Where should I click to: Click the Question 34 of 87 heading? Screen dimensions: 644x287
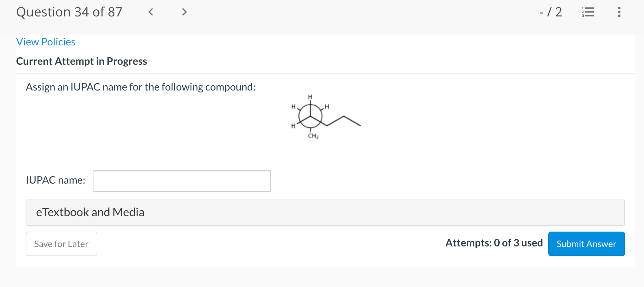tap(69, 12)
